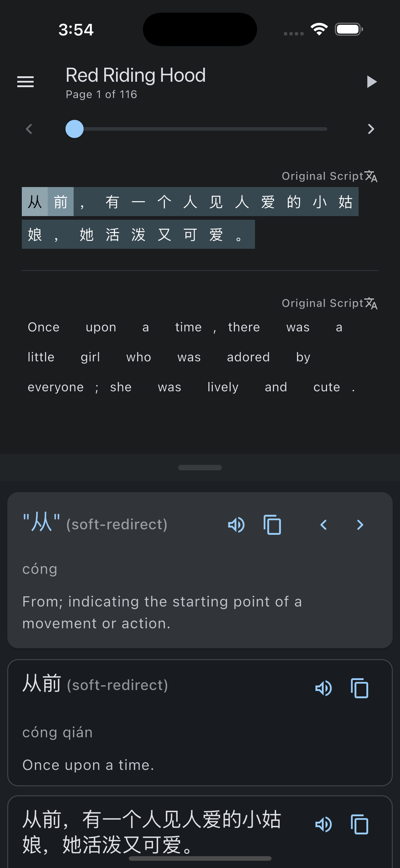Viewport: 400px width, 868px height.
Task: Go to the next page
Action: 371,129
